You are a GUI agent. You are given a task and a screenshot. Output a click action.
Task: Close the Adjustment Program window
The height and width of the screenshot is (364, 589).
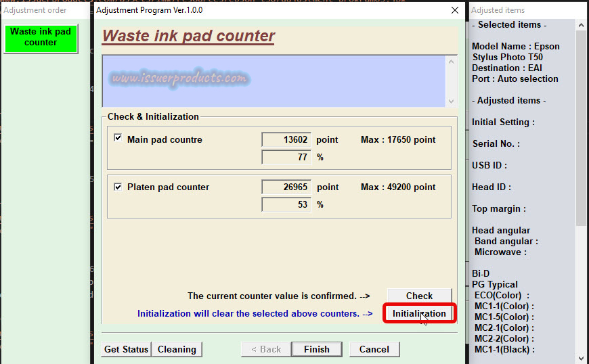click(x=455, y=10)
